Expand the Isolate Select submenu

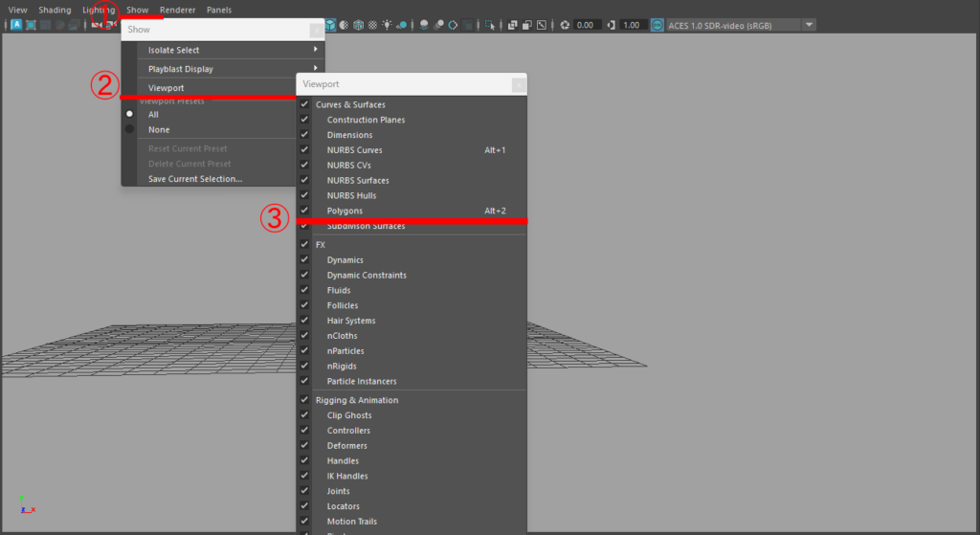click(222, 50)
